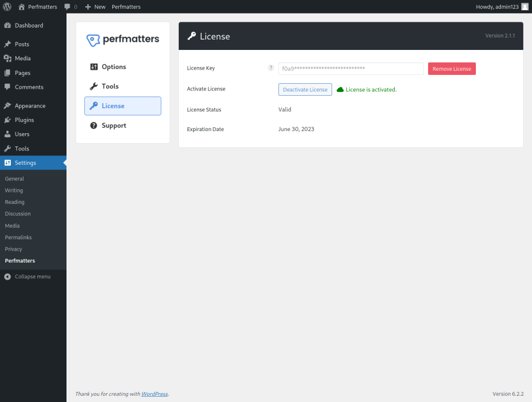This screenshot has height=402, width=532.
Task: Go to Dashboard in sidebar
Action: (33, 25)
